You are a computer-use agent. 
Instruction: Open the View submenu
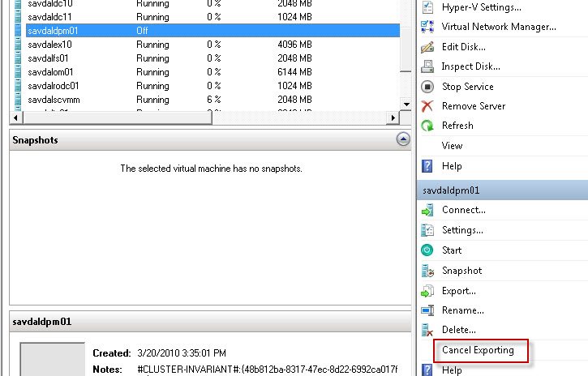point(452,146)
